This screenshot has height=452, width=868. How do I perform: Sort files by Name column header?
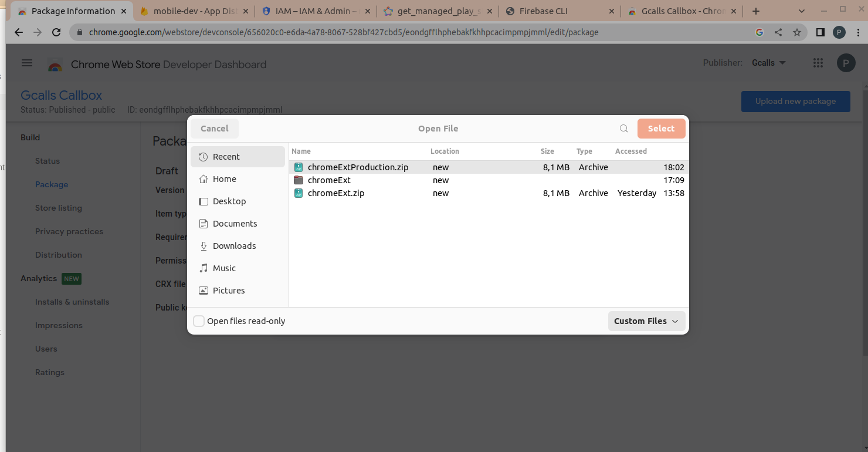[x=301, y=151]
